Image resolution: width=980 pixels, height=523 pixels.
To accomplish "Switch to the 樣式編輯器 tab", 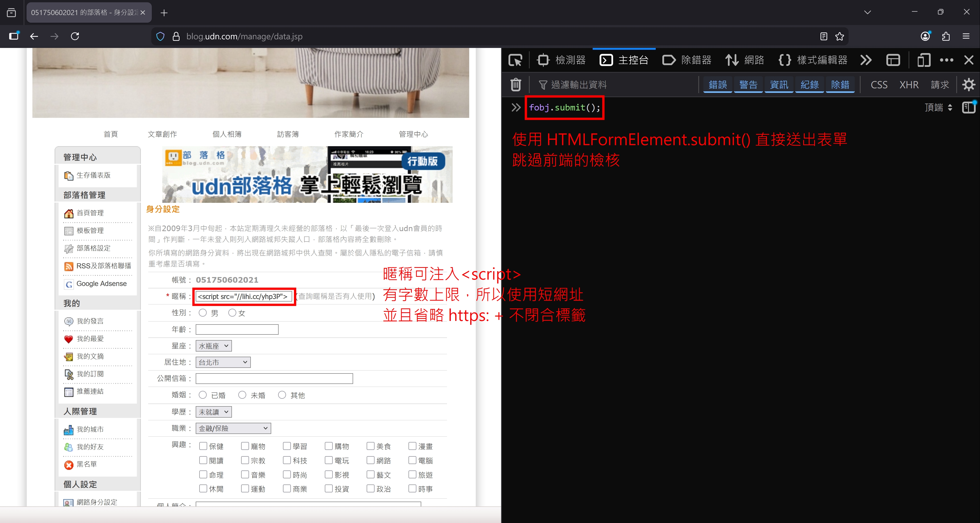I will (813, 60).
